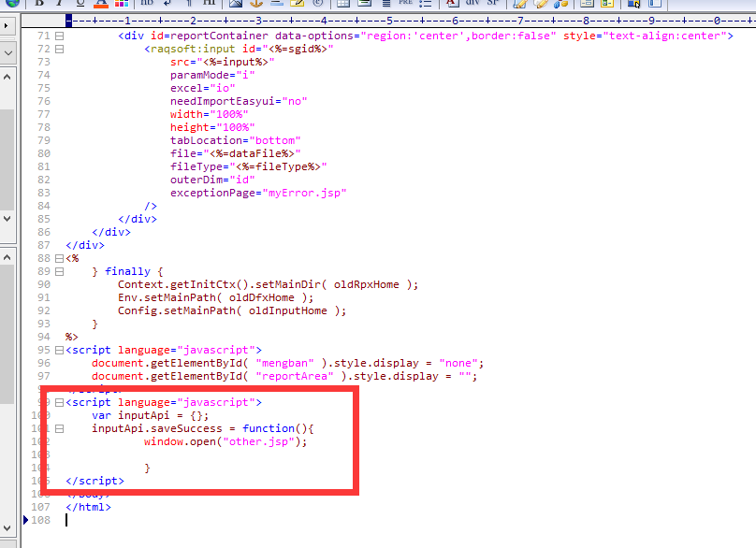Click 'Context.getInitCtx().setMainDir' line
Viewport: 756px width, 548px height.
tap(269, 284)
